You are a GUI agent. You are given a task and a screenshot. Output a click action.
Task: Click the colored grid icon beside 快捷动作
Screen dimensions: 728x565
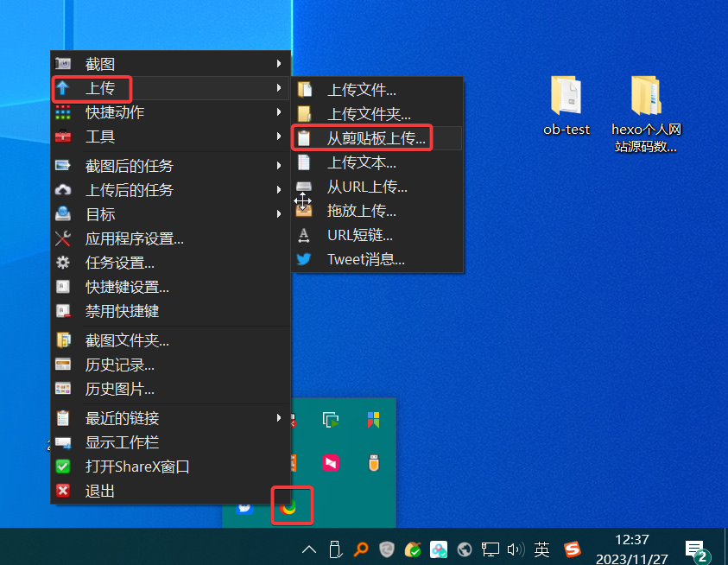click(63, 112)
